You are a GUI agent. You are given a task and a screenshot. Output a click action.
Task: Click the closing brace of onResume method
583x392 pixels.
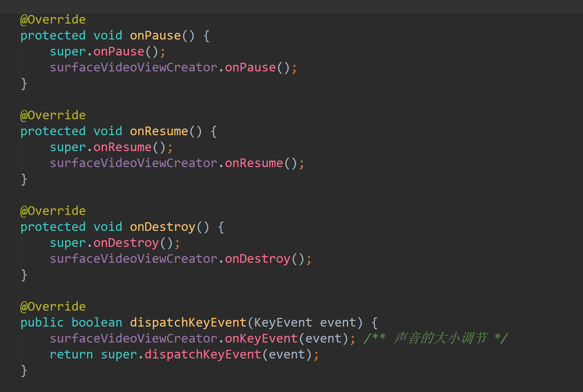[x=24, y=179]
